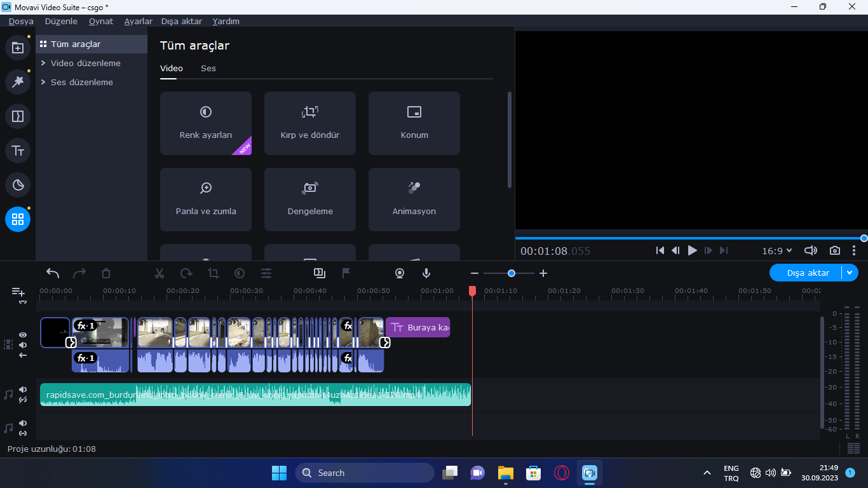Mute the rapidsave audio track
868x488 pixels.
click(23, 390)
